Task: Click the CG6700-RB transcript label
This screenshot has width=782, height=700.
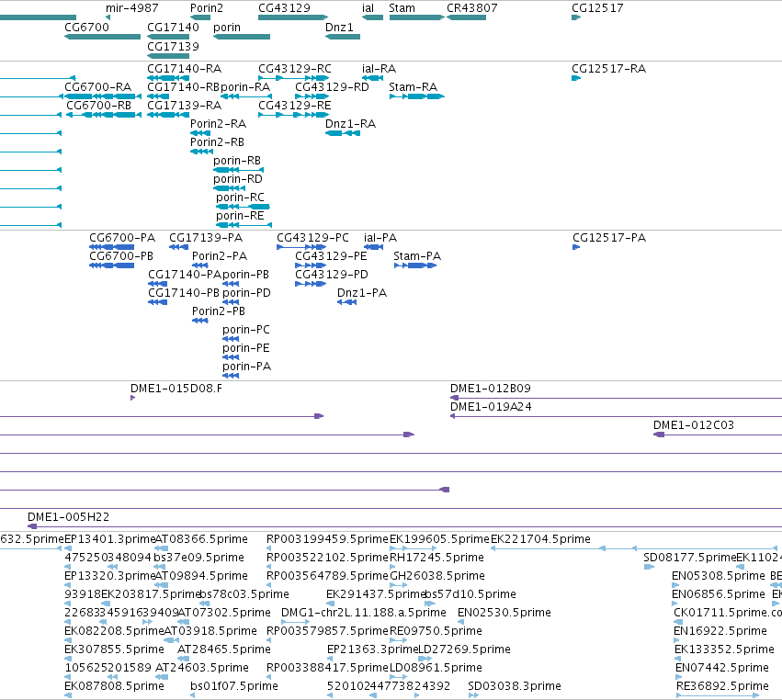Action: coord(98,106)
